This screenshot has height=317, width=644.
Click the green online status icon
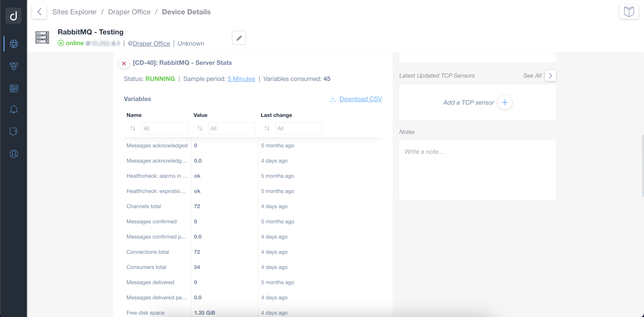pyautogui.click(x=61, y=43)
